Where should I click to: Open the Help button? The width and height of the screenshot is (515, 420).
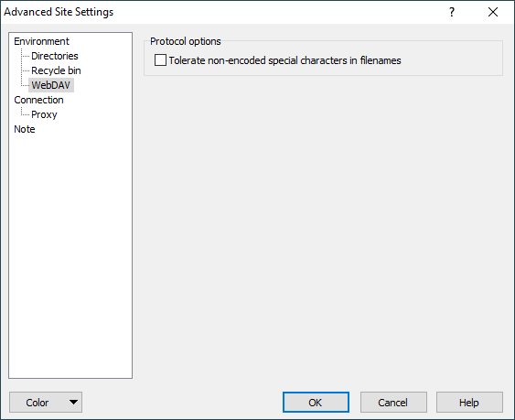click(x=469, y=402)
